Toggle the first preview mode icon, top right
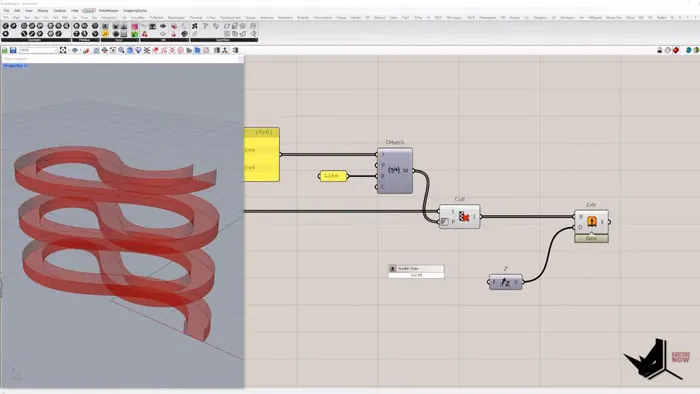Screen dimensions: 700x394 click(659, 50)
